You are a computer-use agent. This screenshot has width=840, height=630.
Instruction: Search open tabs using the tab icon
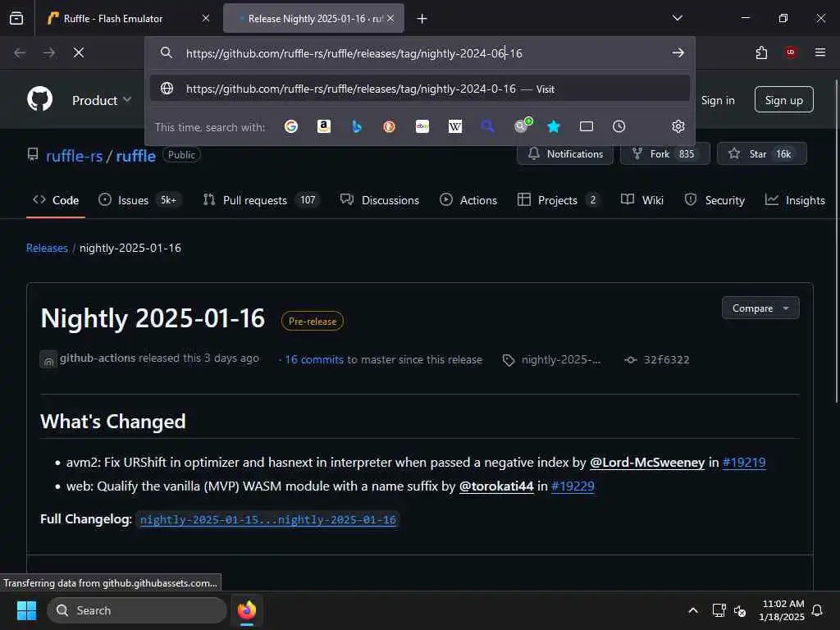(x=587, y=126)
